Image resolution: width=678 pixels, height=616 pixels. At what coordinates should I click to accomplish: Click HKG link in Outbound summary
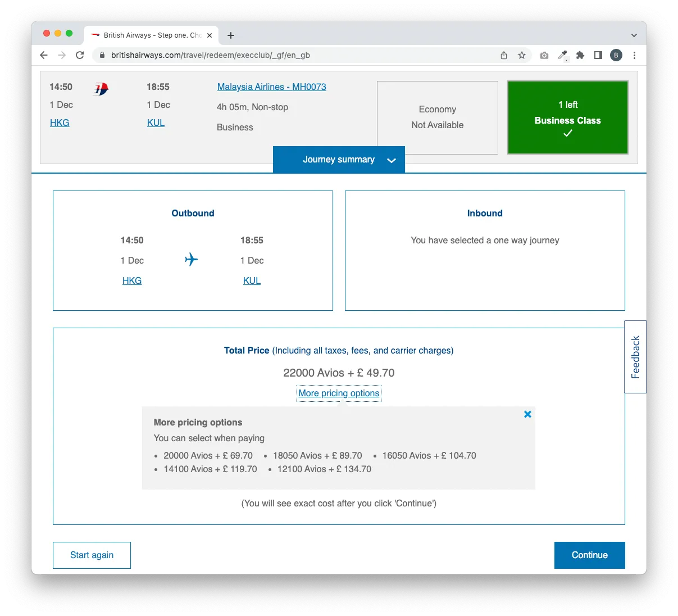(x=132, y=281)
